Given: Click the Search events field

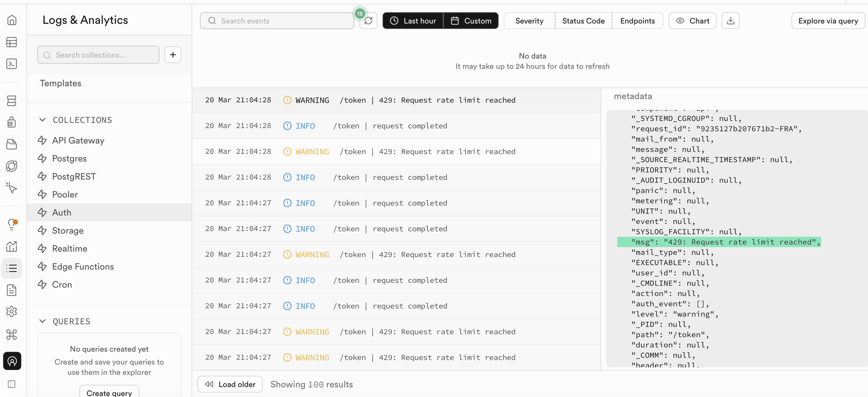Looking at the screenshot, I should (277, 21).
